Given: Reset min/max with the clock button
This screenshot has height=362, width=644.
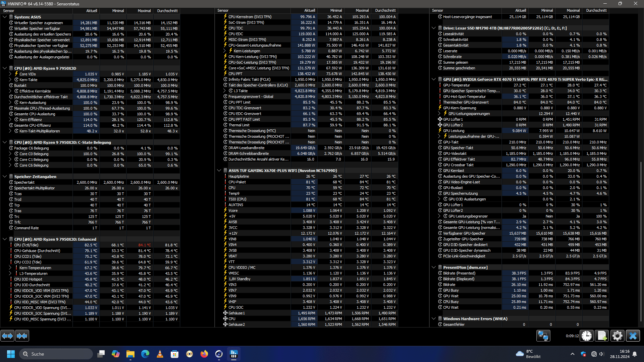Looking at the screenshot, I should tap(587, 336).
